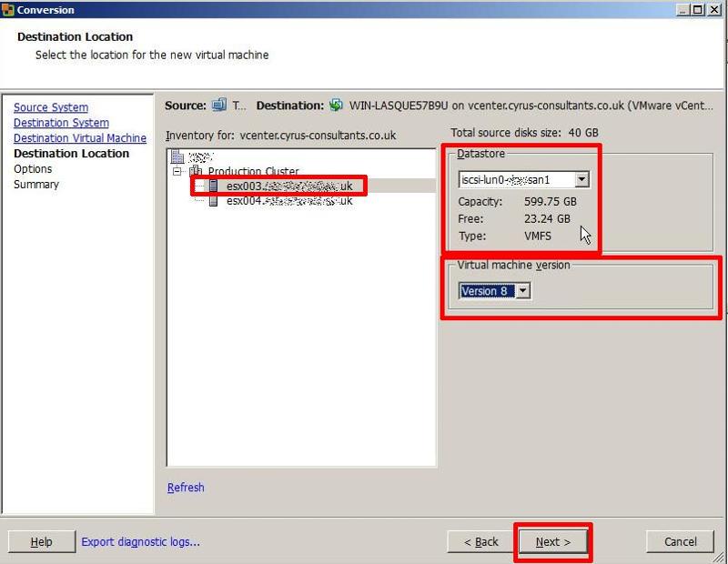728x564 pixels.
Task: Go Back to previous wizard page
Action: pos(481,542)
